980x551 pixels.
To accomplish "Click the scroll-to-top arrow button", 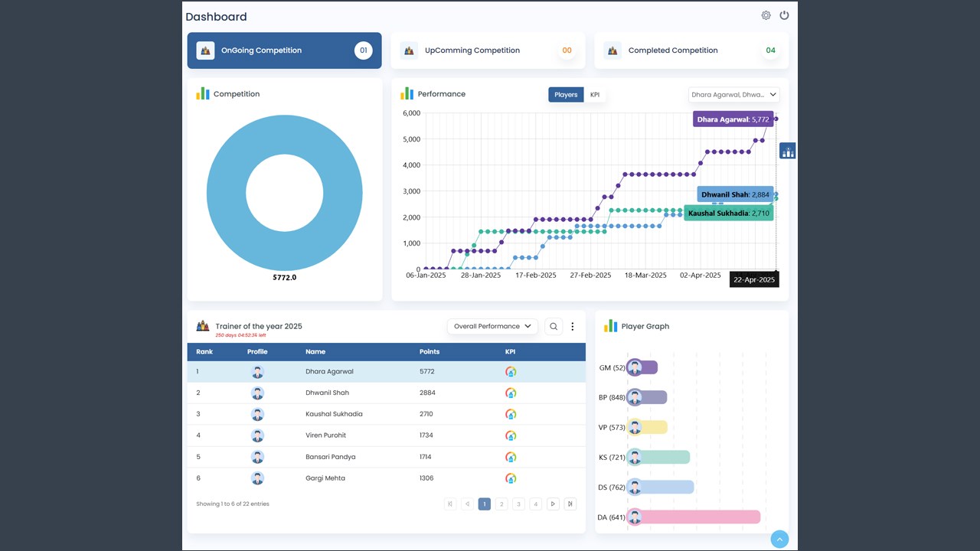I will 779,540.
